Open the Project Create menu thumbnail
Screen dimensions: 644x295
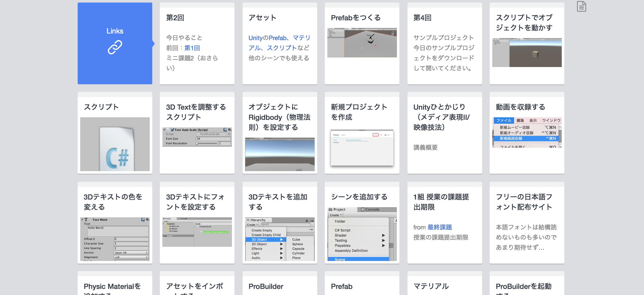point(362,234)
